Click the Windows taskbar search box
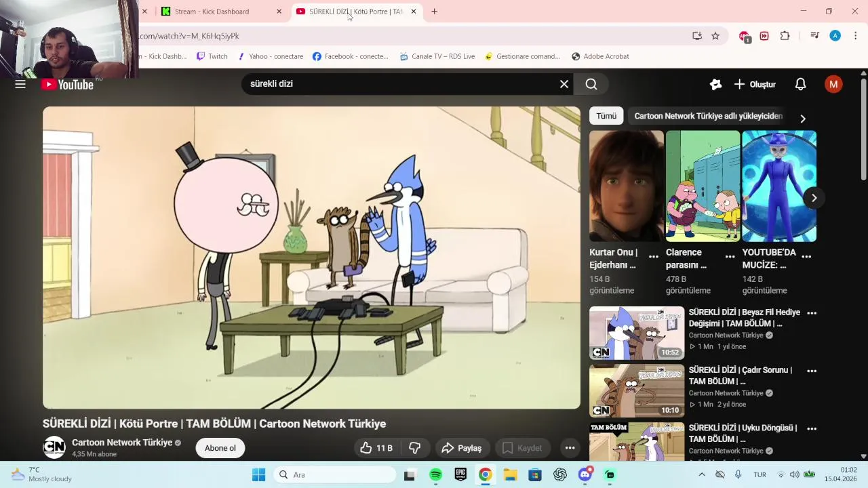The image size is (868, 488). (x=334, y=474)
